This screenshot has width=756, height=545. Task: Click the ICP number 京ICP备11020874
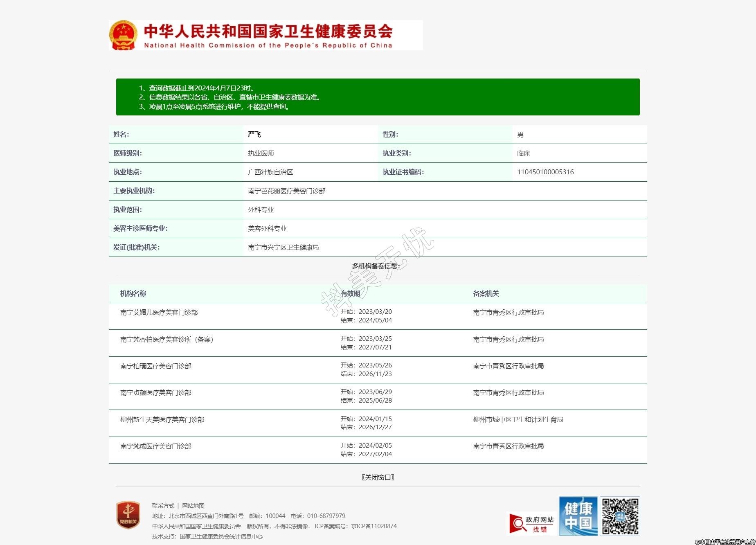coord(374,526)
